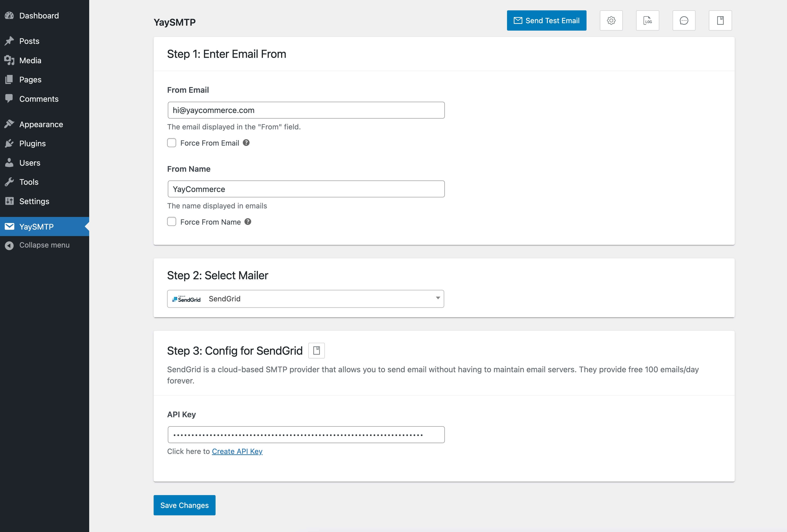Open the documentation book icon in header
787x532 pixels.
(720, 20)
